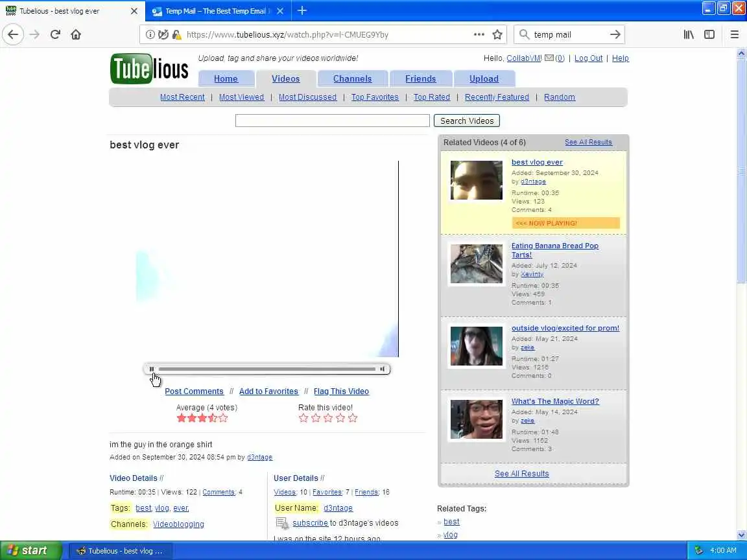Open the Random video link
The height and width of the screenshot is (560, 747).
(x=560, y=97)
